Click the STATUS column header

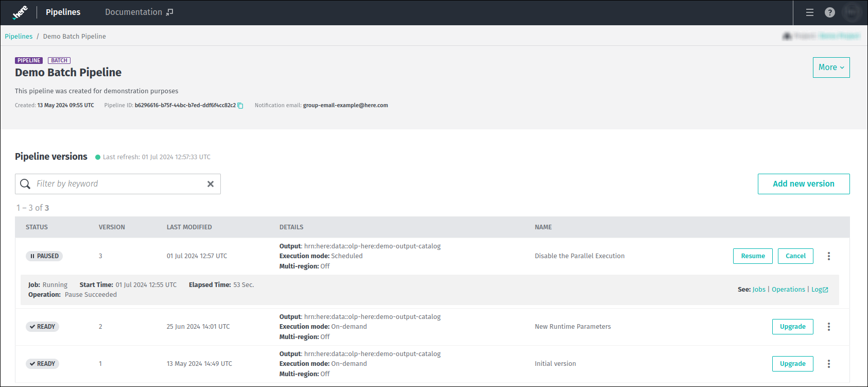point(37,227)
